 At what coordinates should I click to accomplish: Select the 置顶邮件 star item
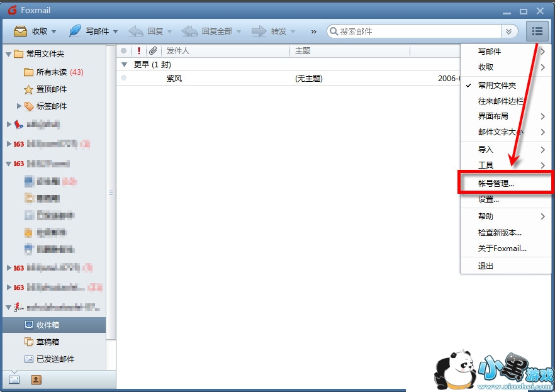coord(45,89)
